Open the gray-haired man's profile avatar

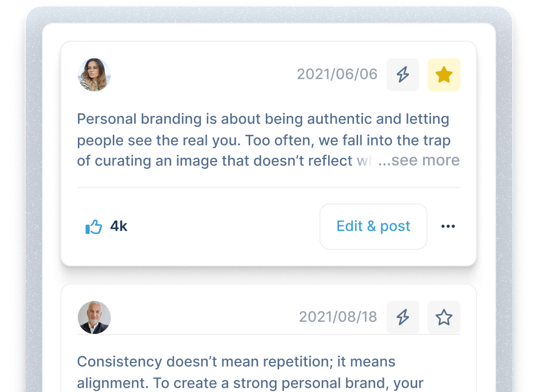tap(94, 317)
